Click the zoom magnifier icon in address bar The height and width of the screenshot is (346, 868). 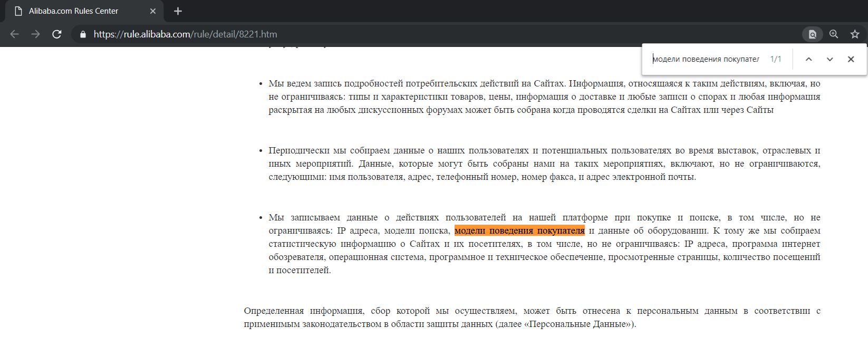click(x=834, y=34)
